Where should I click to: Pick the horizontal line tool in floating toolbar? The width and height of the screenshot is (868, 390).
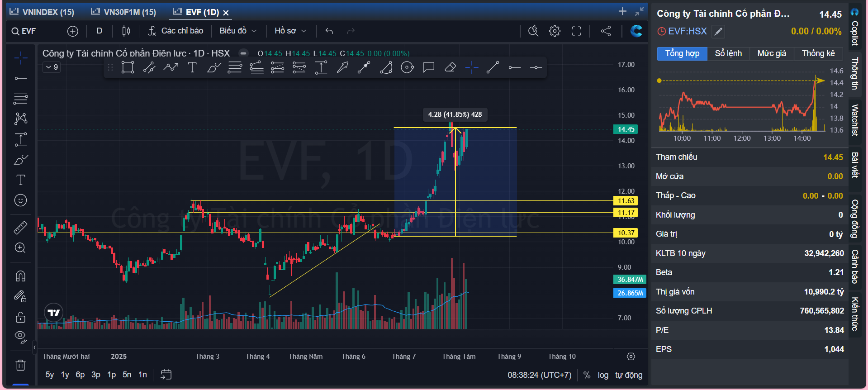[515, 68]
